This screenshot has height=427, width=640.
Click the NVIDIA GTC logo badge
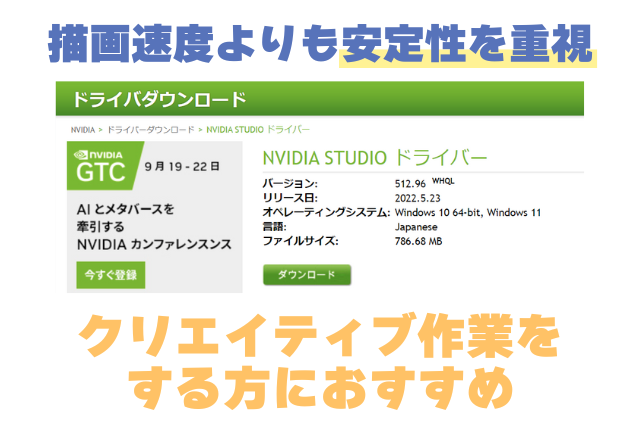[103, 166]
